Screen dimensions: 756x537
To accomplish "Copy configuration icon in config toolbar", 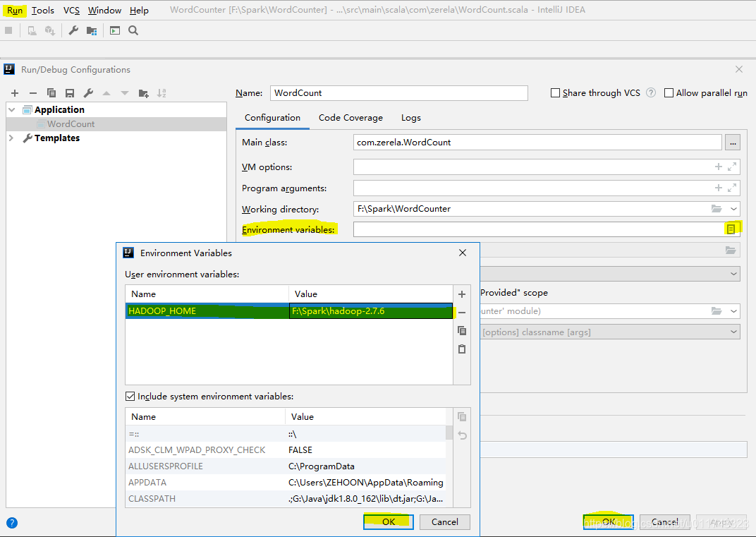I will [x=51, y=93].
